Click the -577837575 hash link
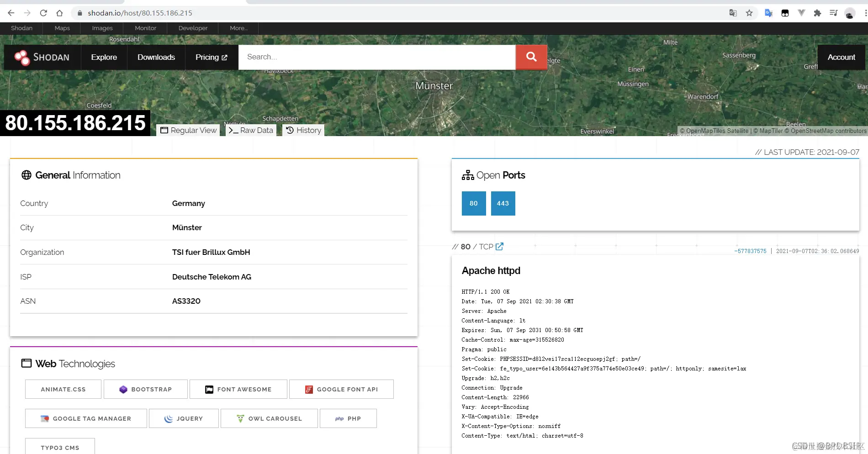This screenshot has width=868, height=454. [x=750, y=251]
